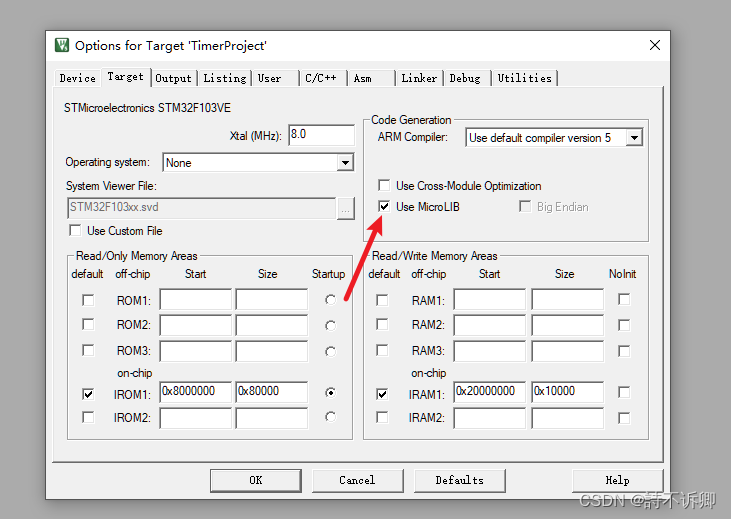
Task: Click the Xtal (MHz) input field
Action: point(320,135)
